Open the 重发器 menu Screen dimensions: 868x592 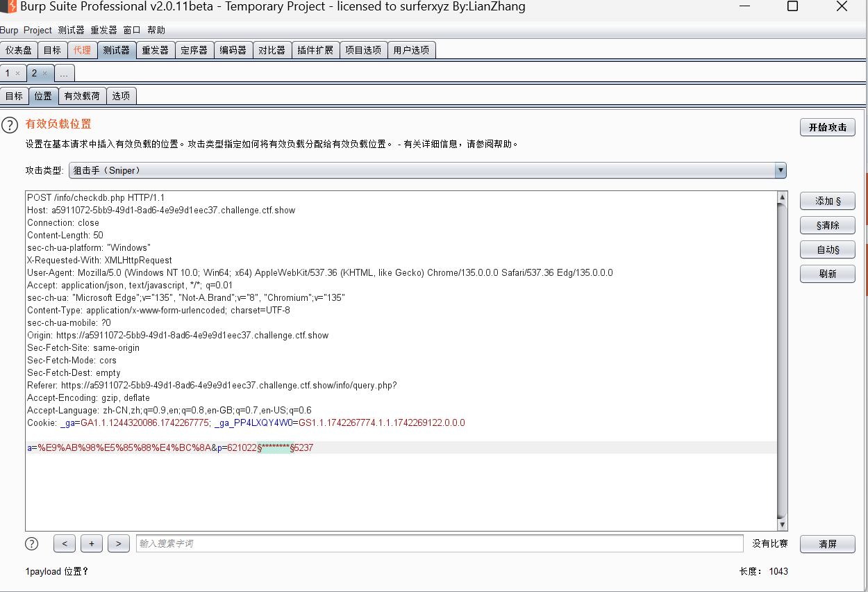pos(103,30)
